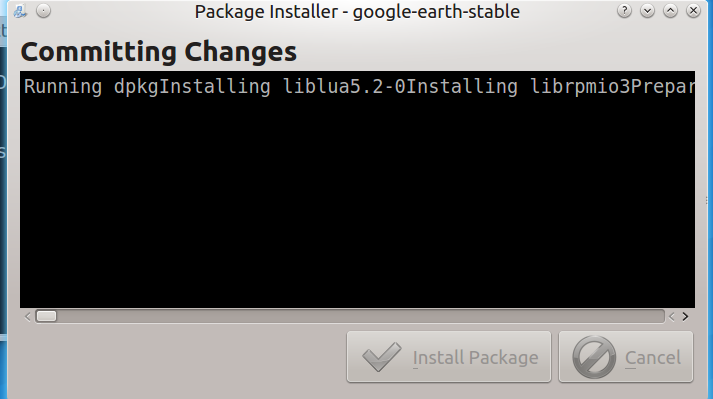
Task: Click the 'librpmio3' text in terminal output
Action: [x=580, y=86]
